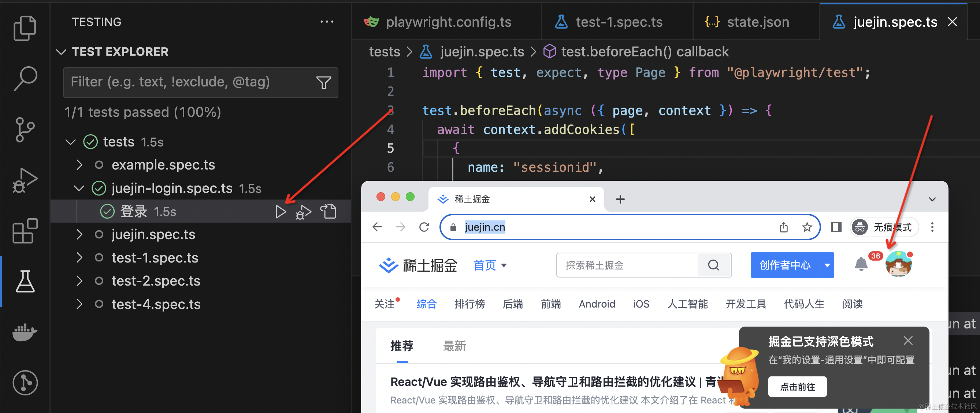Switch to test-1.spec.ts editor tab
980x413 pixels.
(617, 22)
